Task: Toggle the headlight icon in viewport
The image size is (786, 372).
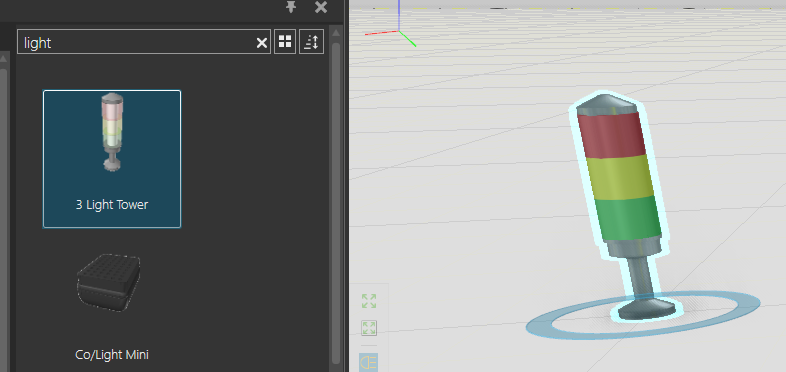Action: pyautogui.click(x=369, y=362)
